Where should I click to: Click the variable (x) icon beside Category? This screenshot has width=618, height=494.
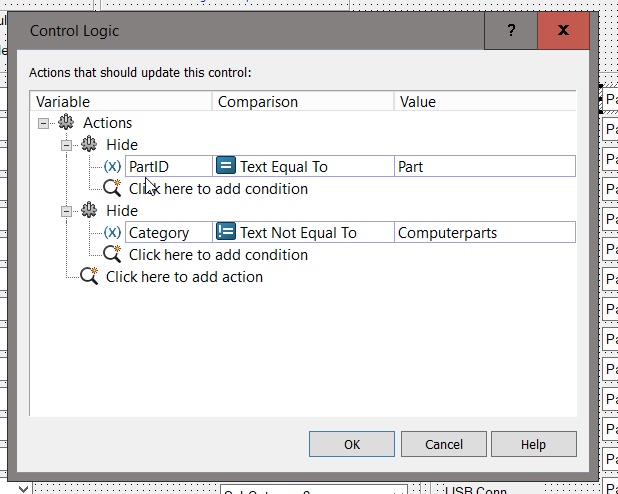(x=112, y=232)
